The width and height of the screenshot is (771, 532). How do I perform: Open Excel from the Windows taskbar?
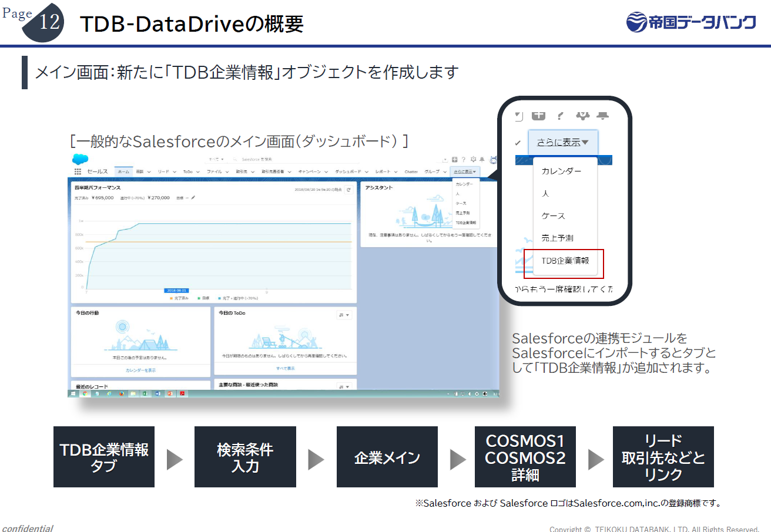145,393
